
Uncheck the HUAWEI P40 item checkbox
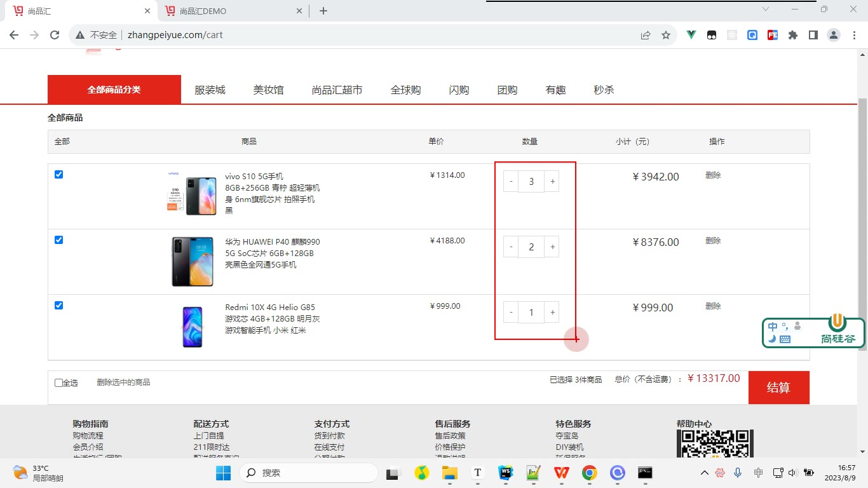coord(59,240)
